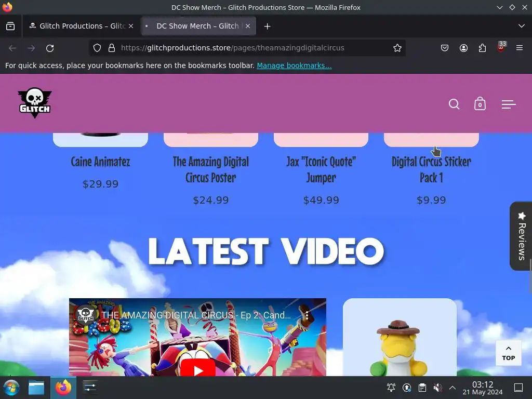Click the LATEST VIDEO heading

(x=266, y=251)
